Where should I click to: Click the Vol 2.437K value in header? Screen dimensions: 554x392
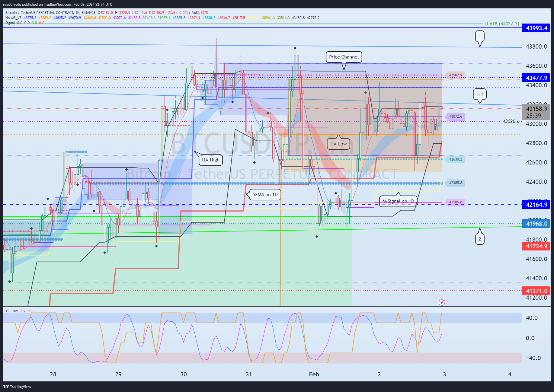tap(200, 12)
